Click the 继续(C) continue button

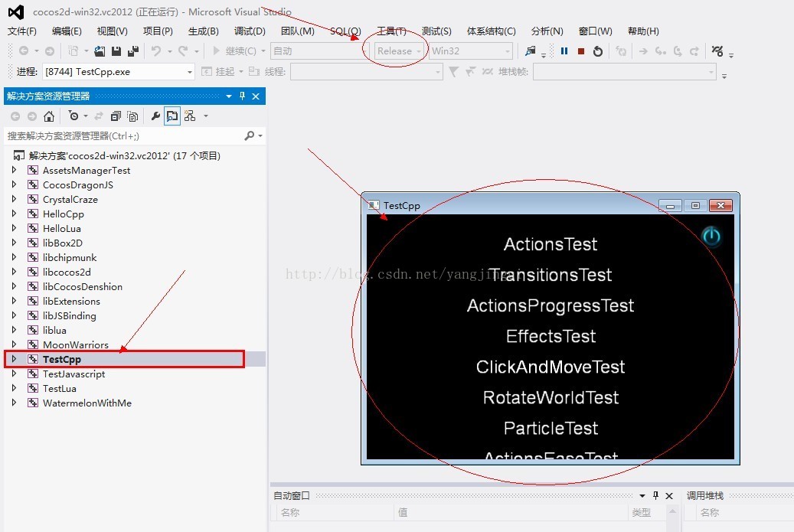tap(236, 51)
